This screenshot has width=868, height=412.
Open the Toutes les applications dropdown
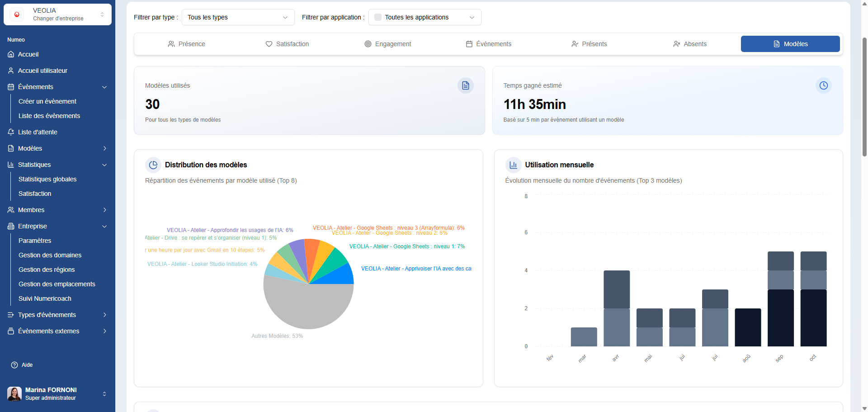[x=425, y=17]
